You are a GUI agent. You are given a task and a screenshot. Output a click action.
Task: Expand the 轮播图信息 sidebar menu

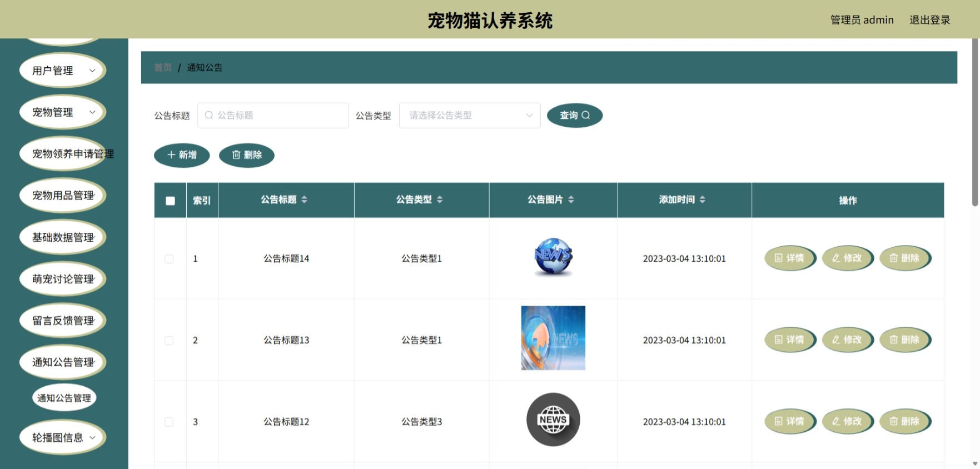coord(63,437)
